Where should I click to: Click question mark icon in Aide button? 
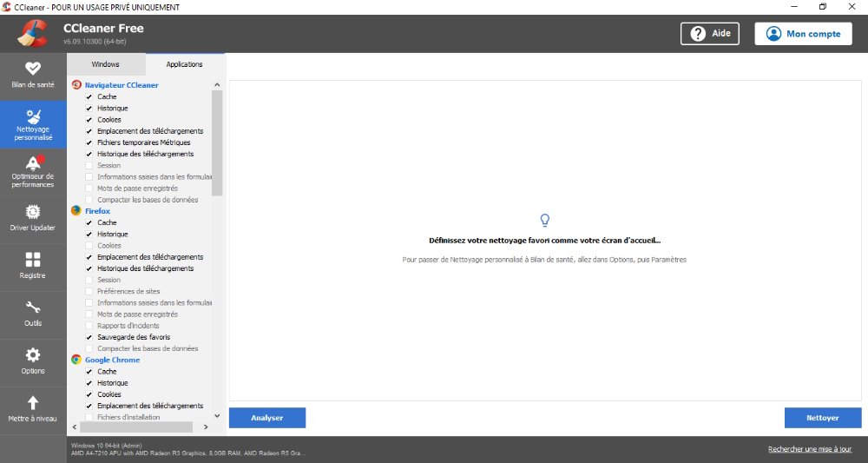pyautogui.click(x=698, y=34)
